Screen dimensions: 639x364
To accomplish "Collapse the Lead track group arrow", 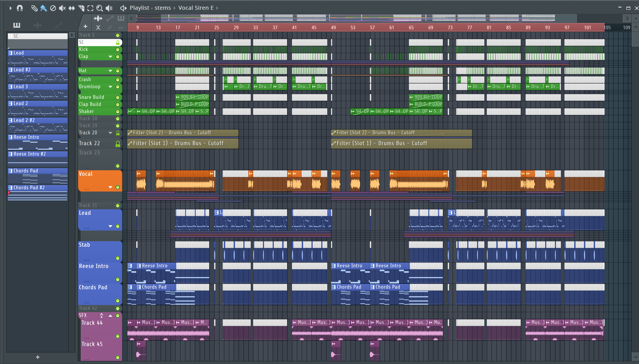I will [x=110, y=226].
